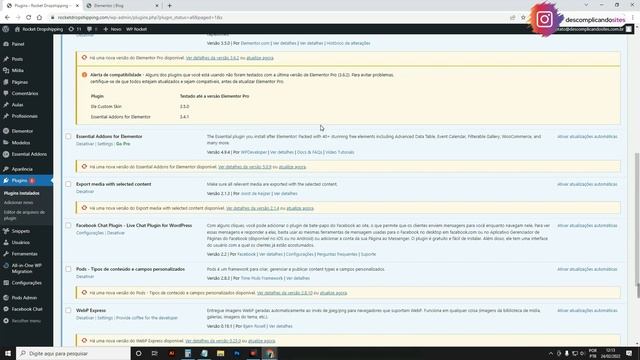The image size is (640, 360).
Task: Open Cortana circle in the taskbar
Action: [138, 353]
